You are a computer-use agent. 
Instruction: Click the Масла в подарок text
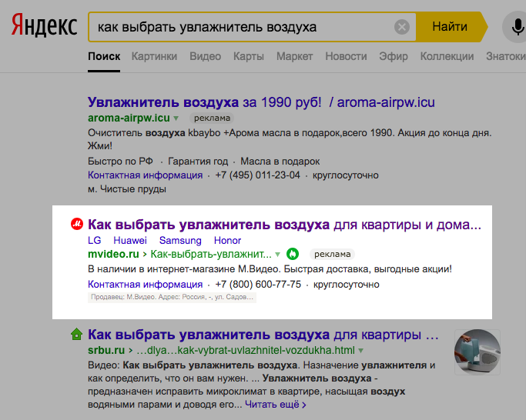tap(280, 162)
